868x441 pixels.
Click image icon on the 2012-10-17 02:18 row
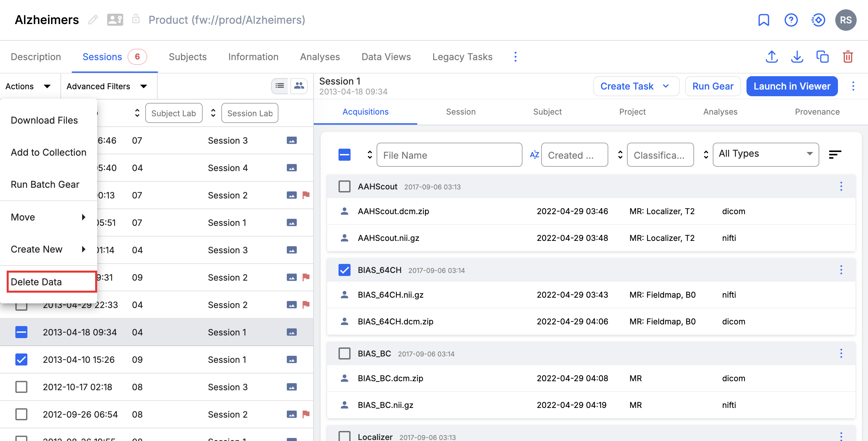tap(291, 387)
